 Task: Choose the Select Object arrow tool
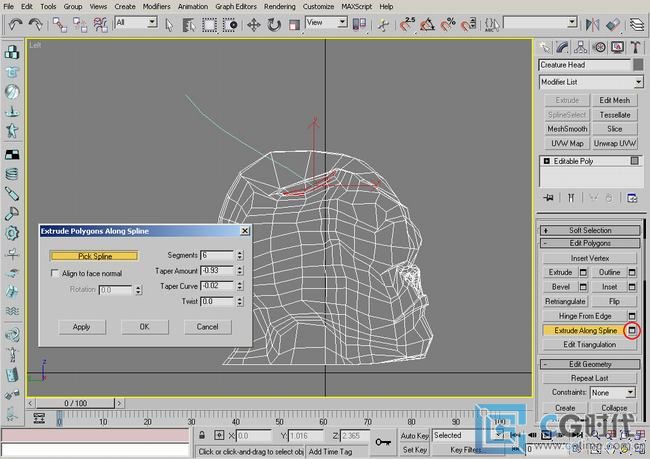click(x=169, y=25)
